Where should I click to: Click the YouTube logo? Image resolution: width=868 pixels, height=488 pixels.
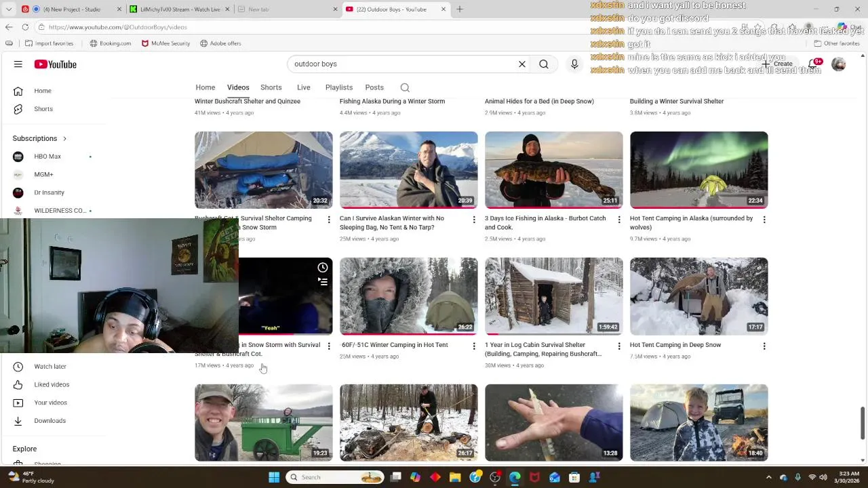click(x=56, y=64)
